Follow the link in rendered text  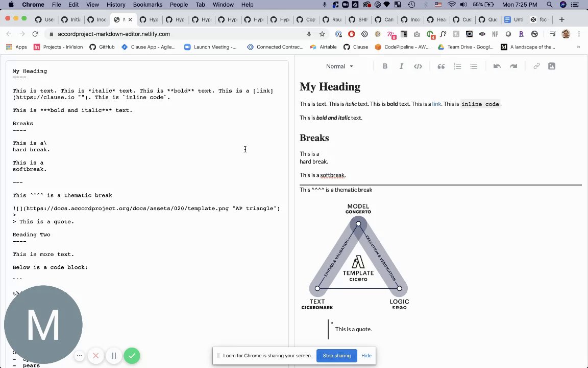coord(436,104)
